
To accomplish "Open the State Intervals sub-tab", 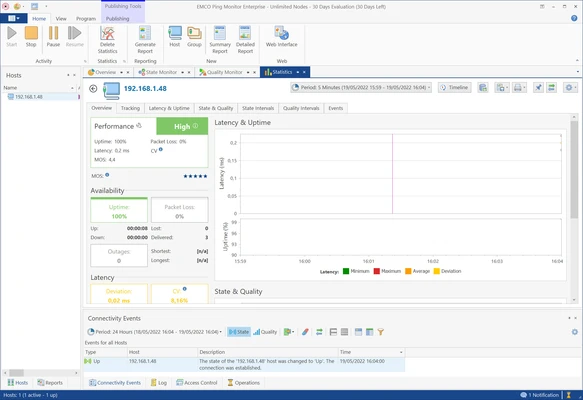I will tap(258, 108).
